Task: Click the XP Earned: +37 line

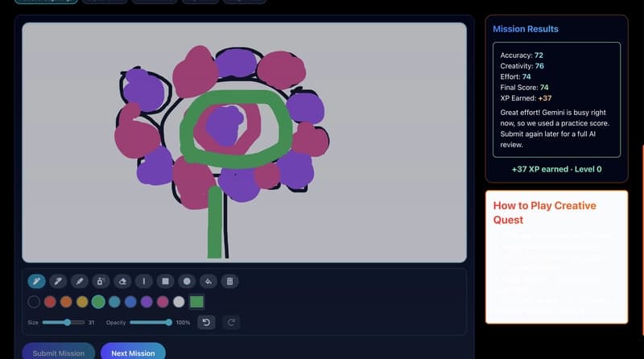Action: [x=526, y=97]
